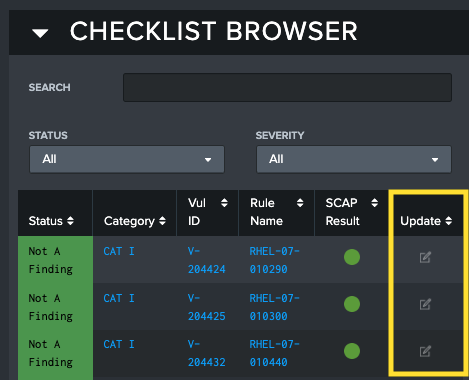Edit the V-204432 row via update icon
The width and height of the screenshot is (469, 380).
click(425, 351)
